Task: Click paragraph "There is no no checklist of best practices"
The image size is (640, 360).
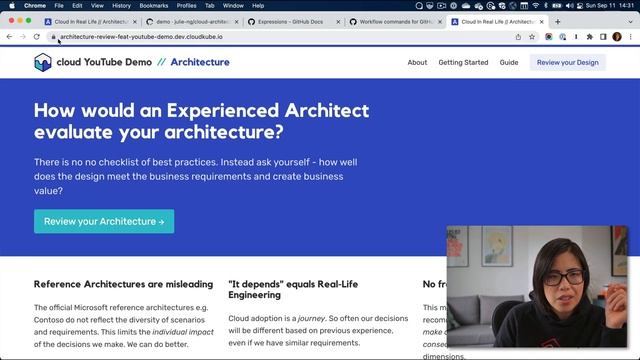Action: pos(196,176)
